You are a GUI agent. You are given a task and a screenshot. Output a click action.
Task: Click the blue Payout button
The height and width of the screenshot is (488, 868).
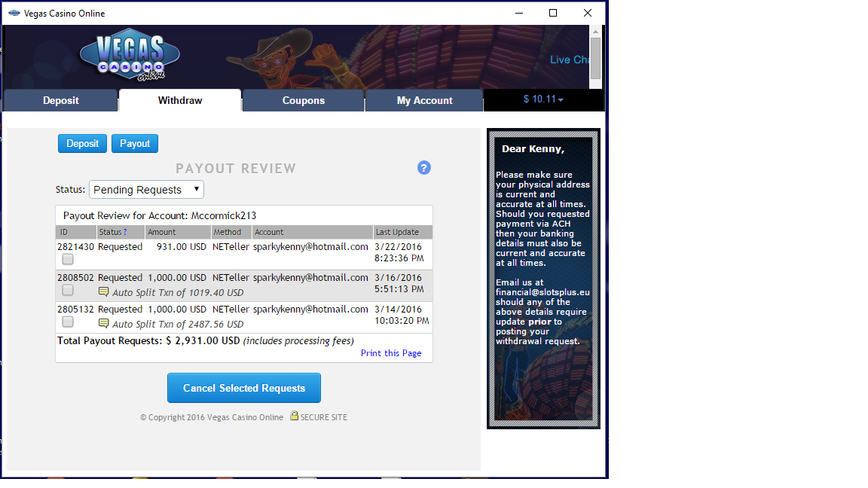(135, 143)
